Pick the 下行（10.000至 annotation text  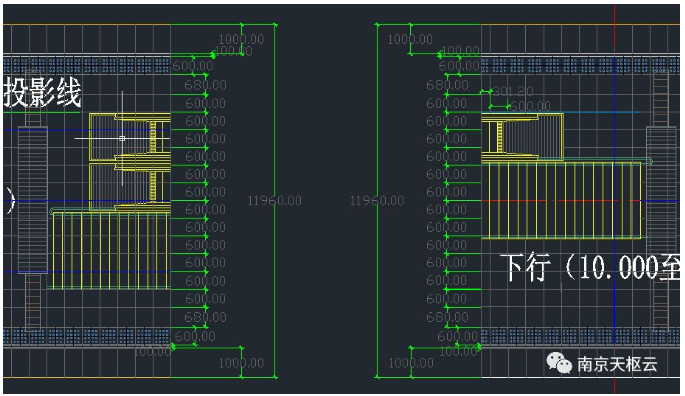tap(591, 267)
